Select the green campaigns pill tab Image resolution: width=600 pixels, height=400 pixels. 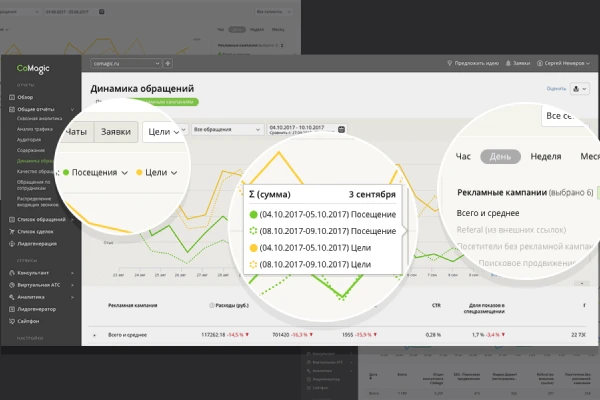coord(166,102)
